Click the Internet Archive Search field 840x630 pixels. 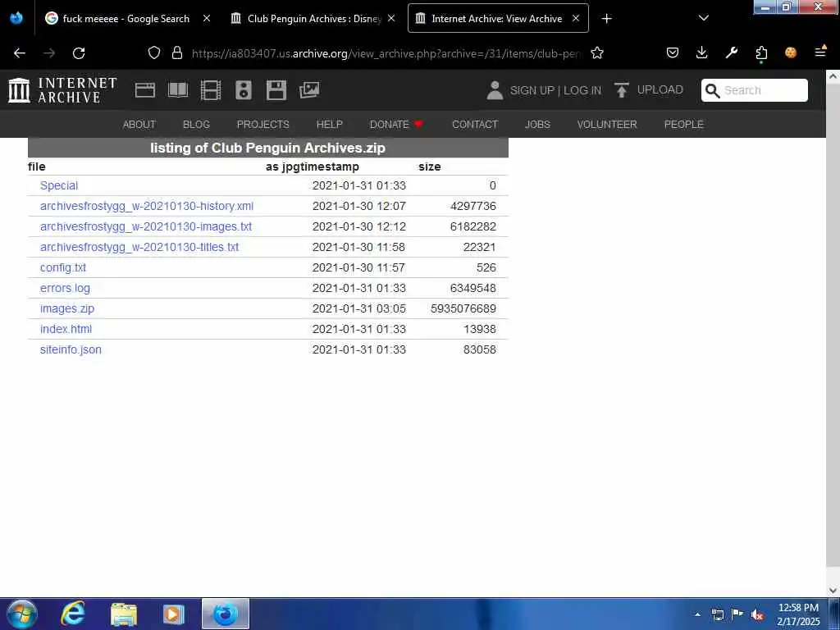(x=755, y=90)
